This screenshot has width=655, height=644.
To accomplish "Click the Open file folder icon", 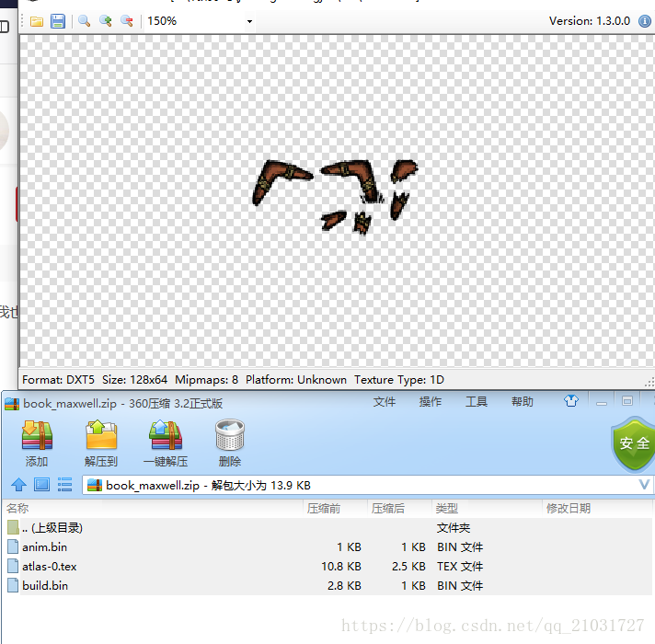I will [x=37, y=21].
